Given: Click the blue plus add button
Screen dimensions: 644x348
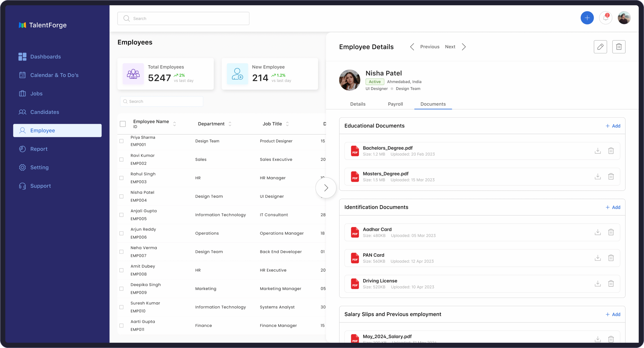Looking at the screenshot, I should point(587,18).
